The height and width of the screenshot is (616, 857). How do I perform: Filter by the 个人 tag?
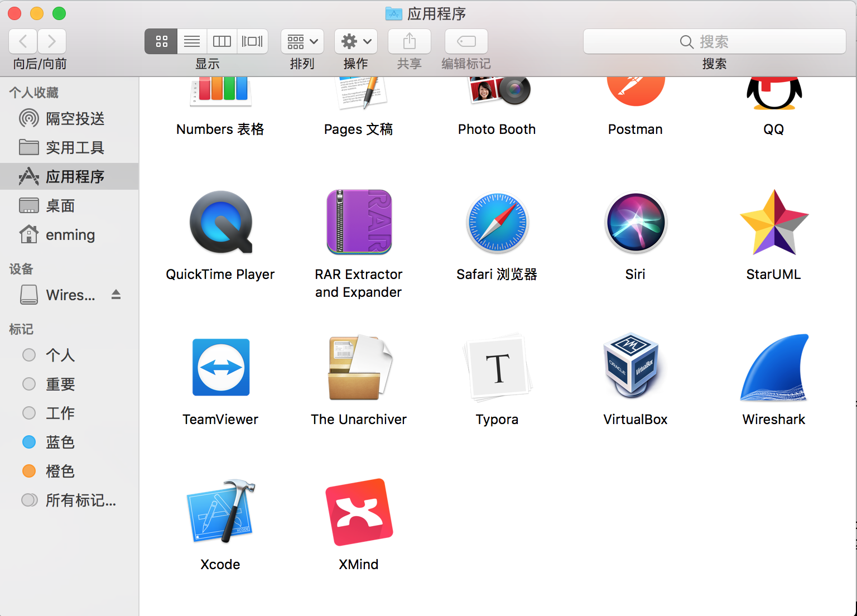[x=69, y=355]
